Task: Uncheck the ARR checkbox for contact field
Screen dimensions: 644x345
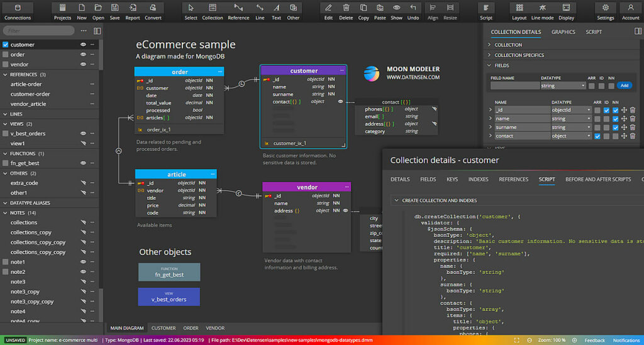Action: (x=597, y=136)
